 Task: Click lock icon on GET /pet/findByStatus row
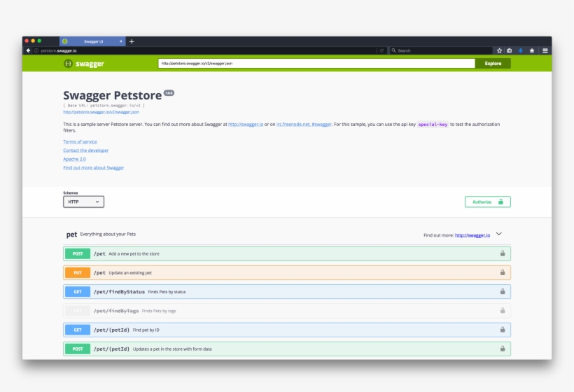point(502,291)
